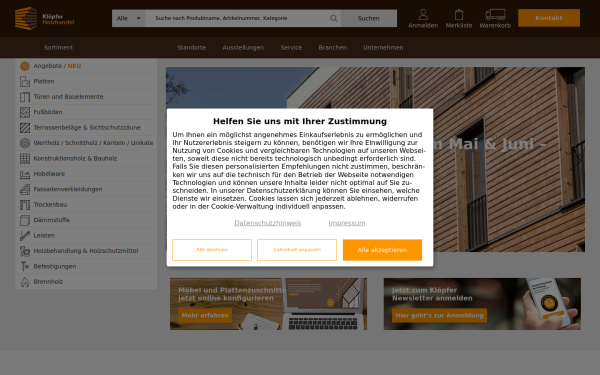Click the Konstruktionsholz category icon
The image size is (600, 375).
pos(25,158)
